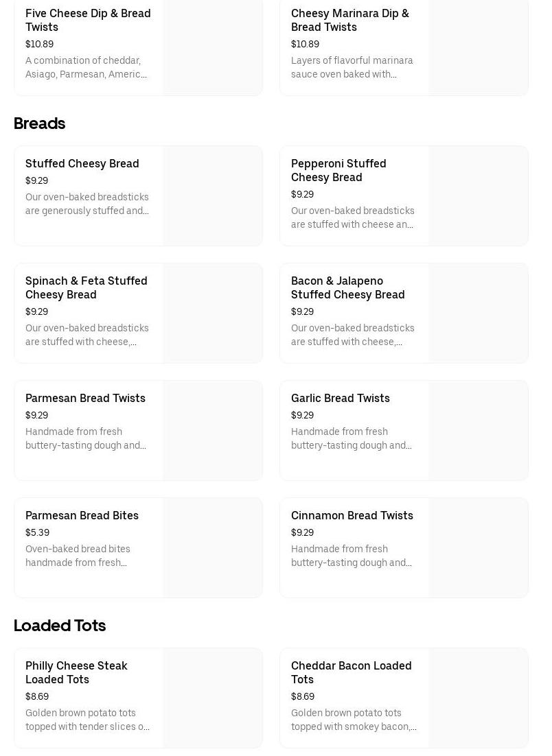Click the Parmesan Bread Twists description text

pyautogui.click(x=86, y=438)
